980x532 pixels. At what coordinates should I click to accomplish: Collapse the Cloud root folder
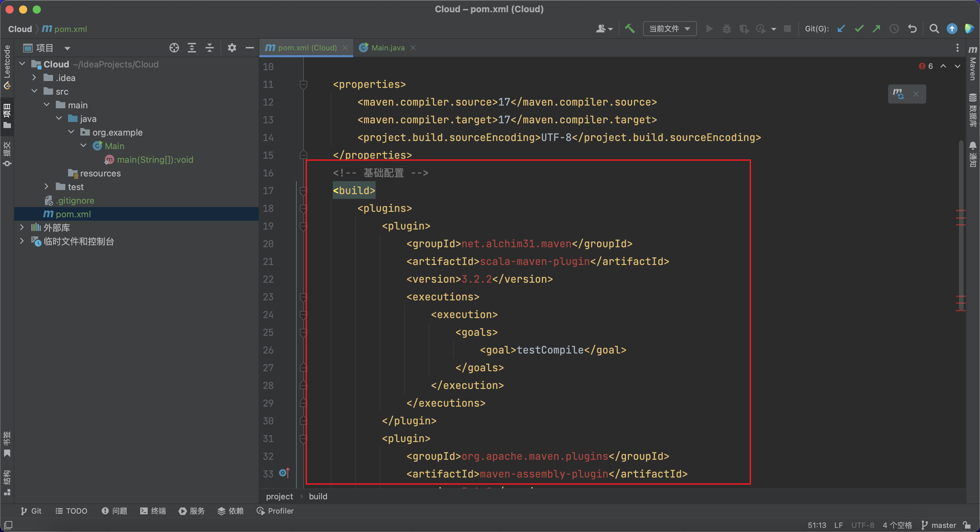pos(22,64)
